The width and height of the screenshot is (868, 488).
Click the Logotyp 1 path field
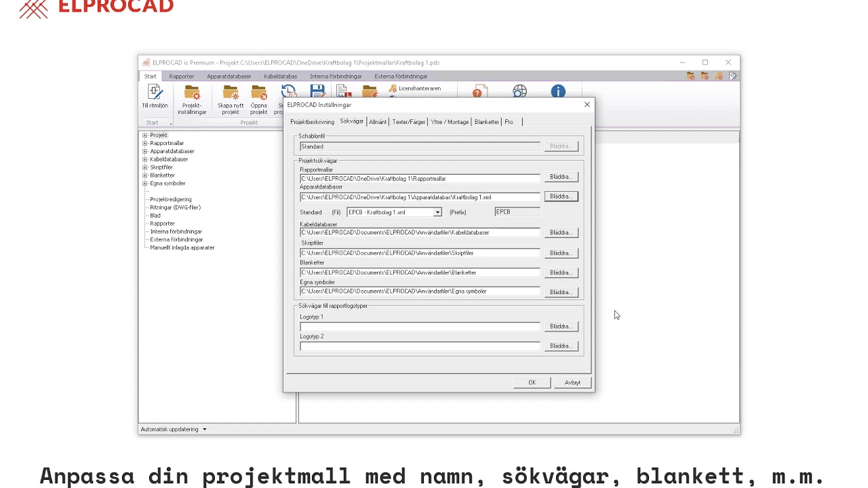pyautogui.click(x=420, y=327)
